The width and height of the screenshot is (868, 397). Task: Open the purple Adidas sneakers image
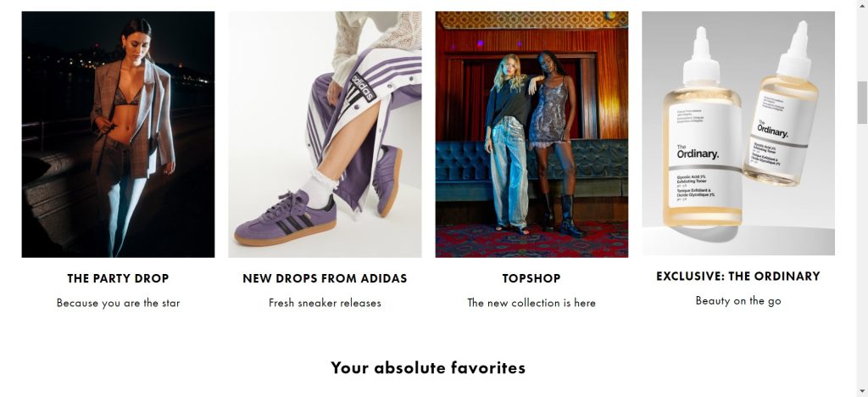point(325,134)
